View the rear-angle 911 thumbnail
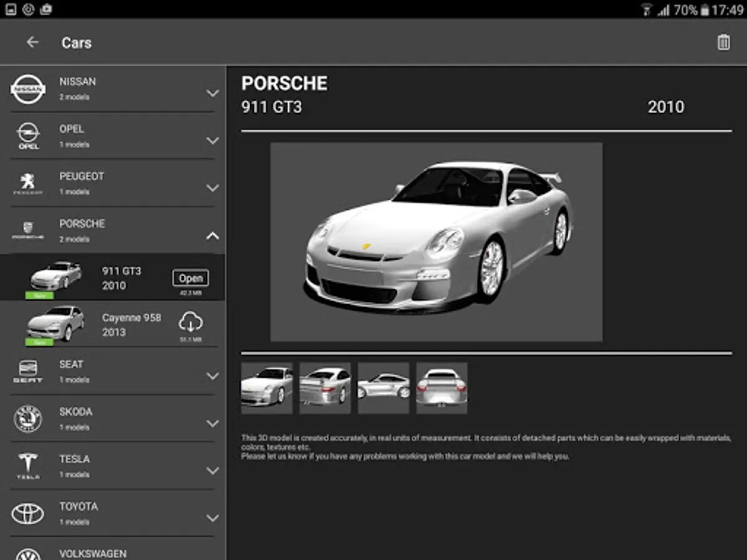 325,388
